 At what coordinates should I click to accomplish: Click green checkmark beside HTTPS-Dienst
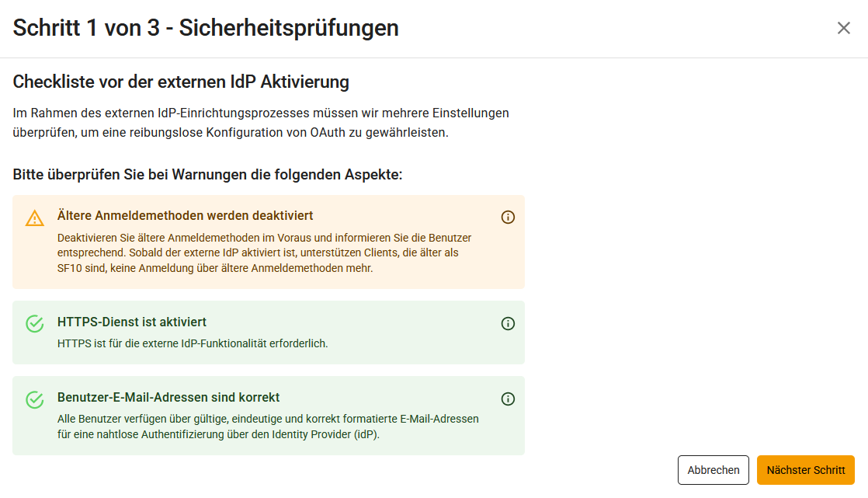point(35,324)
